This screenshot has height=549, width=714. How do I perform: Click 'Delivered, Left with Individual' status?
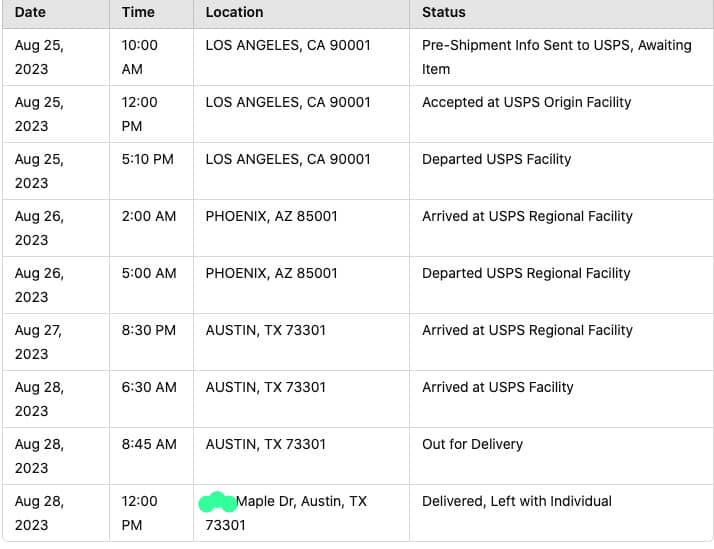[516, 501]
